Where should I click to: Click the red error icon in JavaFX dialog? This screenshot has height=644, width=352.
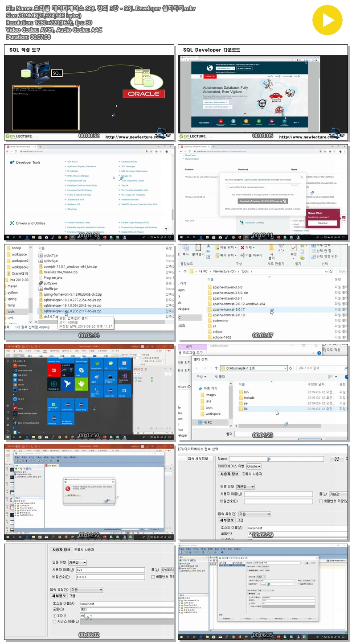coord(67,488)
